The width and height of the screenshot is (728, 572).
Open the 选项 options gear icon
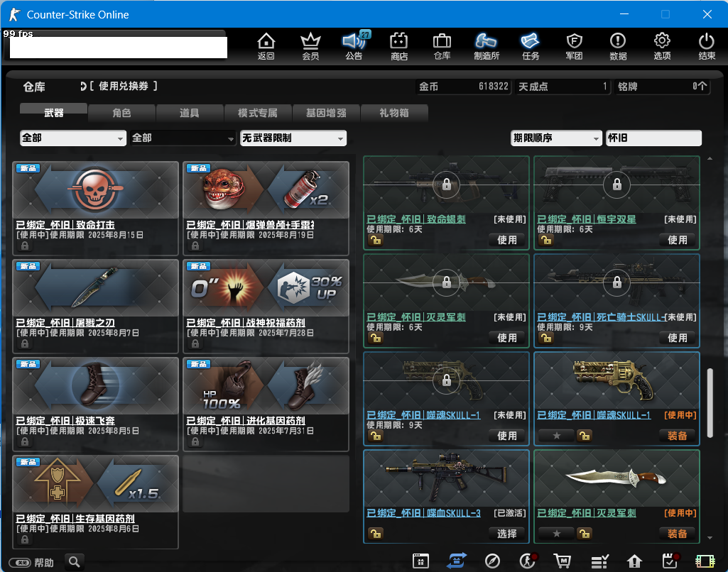(x=662, y=46)
